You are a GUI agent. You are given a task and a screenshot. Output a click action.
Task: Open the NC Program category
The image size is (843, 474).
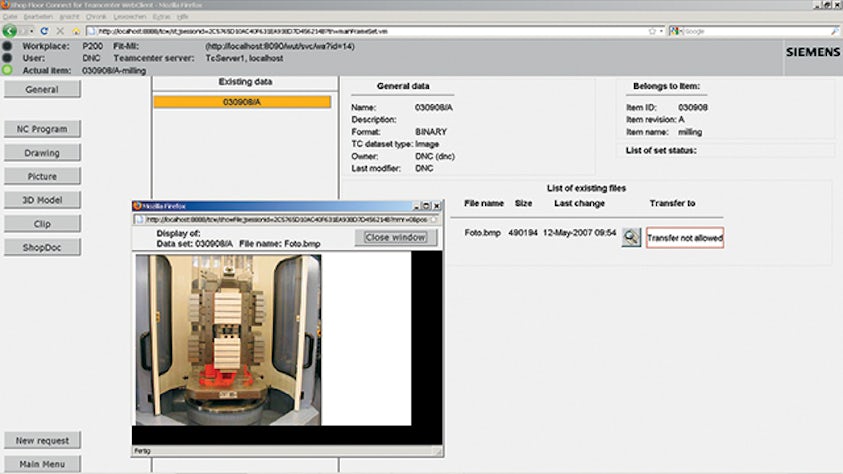pos(42,129)
